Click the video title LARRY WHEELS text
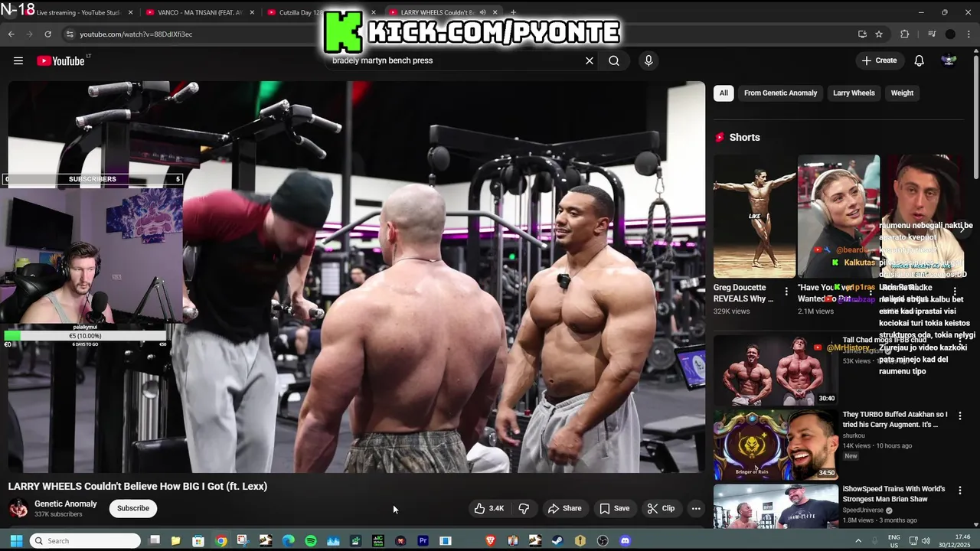The image size is (980, 551). pyautogui.click(x=138, y=486)
